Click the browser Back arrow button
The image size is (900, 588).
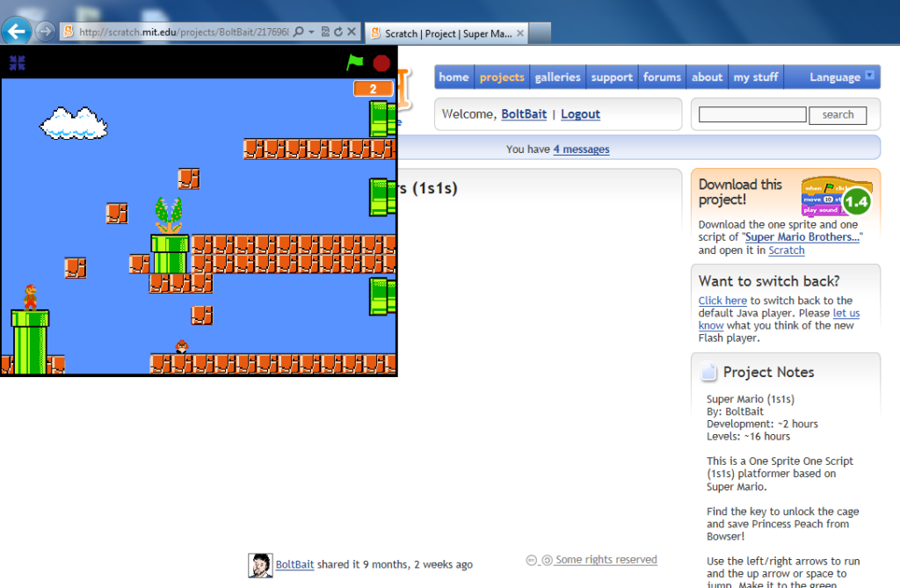pos(17,32)
